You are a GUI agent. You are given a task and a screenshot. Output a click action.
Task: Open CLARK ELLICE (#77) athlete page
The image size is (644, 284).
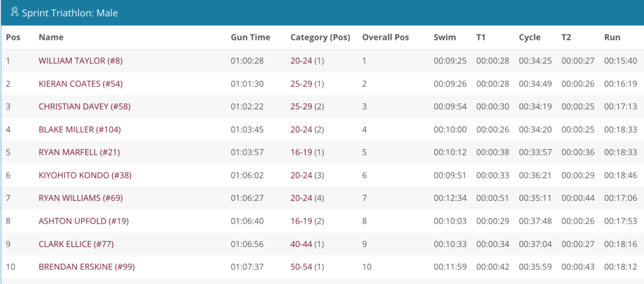pos(76,244)
